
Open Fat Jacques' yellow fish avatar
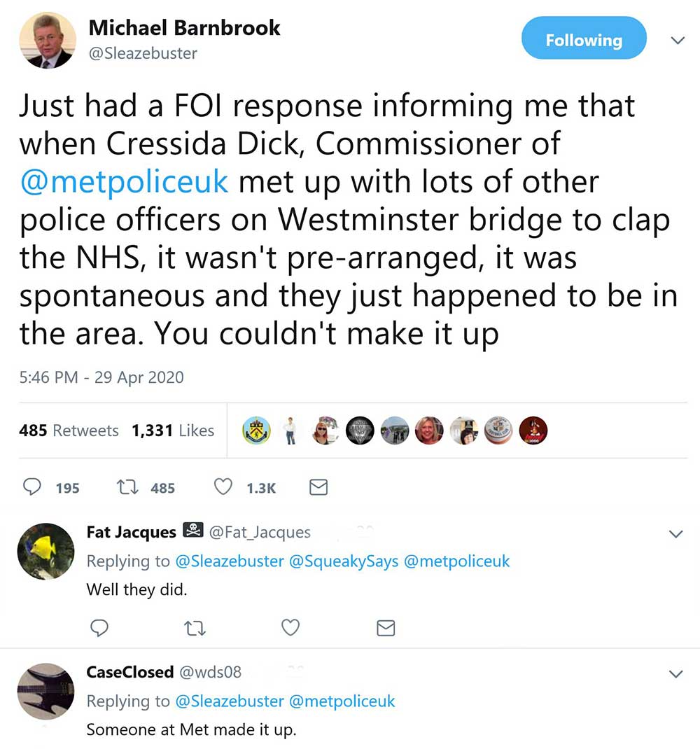(x=45, y=551)
